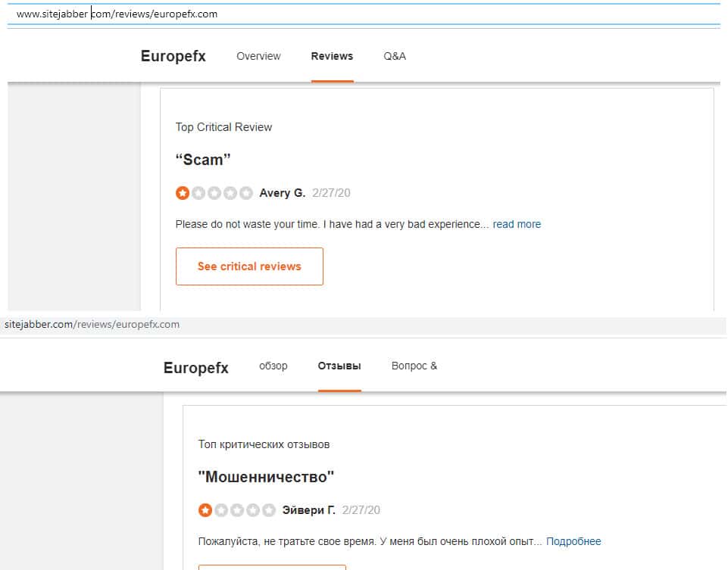Click the Europefx title in English page

pyautogui.click(x=173, y=56)
